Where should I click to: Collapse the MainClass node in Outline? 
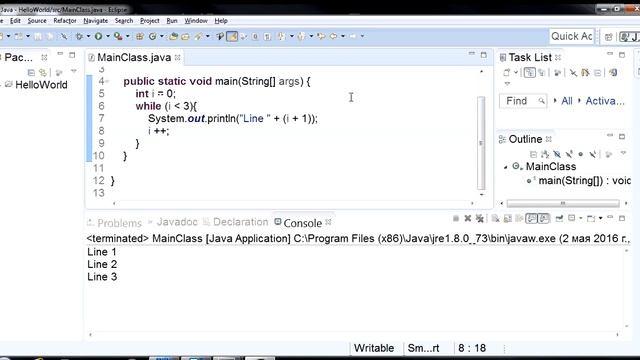coord(506,167)
